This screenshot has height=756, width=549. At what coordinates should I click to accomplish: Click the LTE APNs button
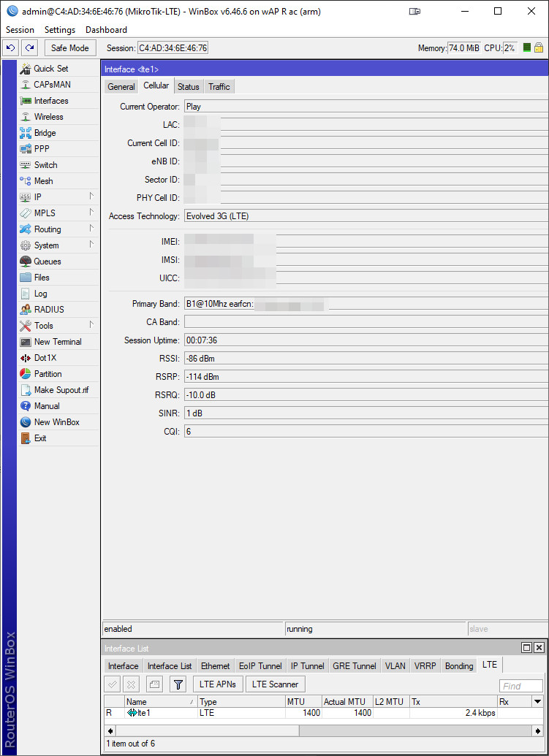pos(218,684)
